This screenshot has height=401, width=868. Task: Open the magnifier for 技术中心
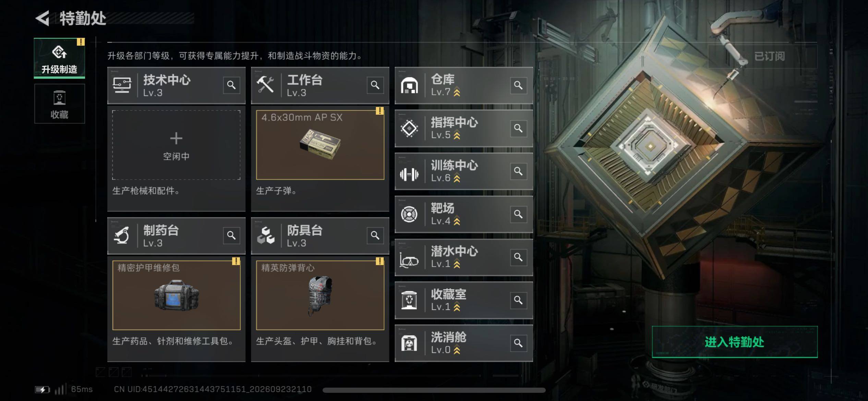[231, 85]
